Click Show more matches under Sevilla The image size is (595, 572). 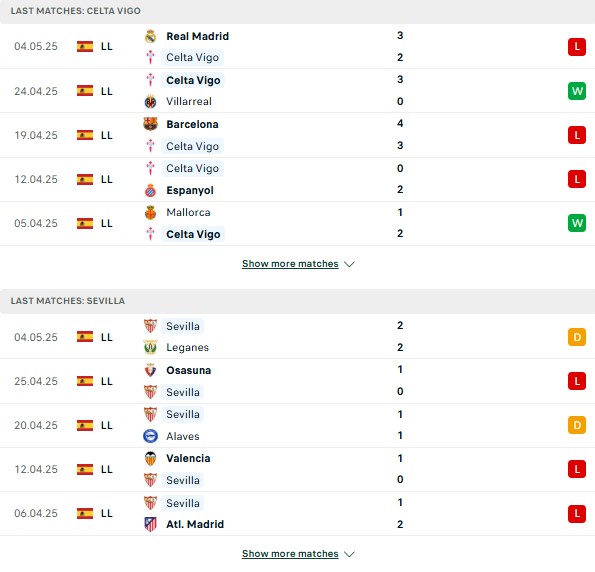(290, 554)
